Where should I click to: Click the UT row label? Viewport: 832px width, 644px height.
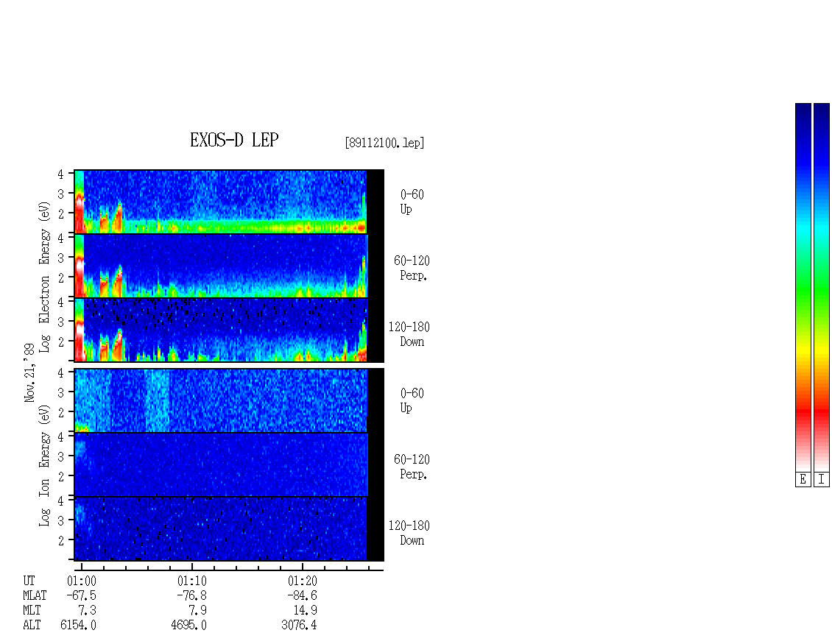[x=29, y=581]
